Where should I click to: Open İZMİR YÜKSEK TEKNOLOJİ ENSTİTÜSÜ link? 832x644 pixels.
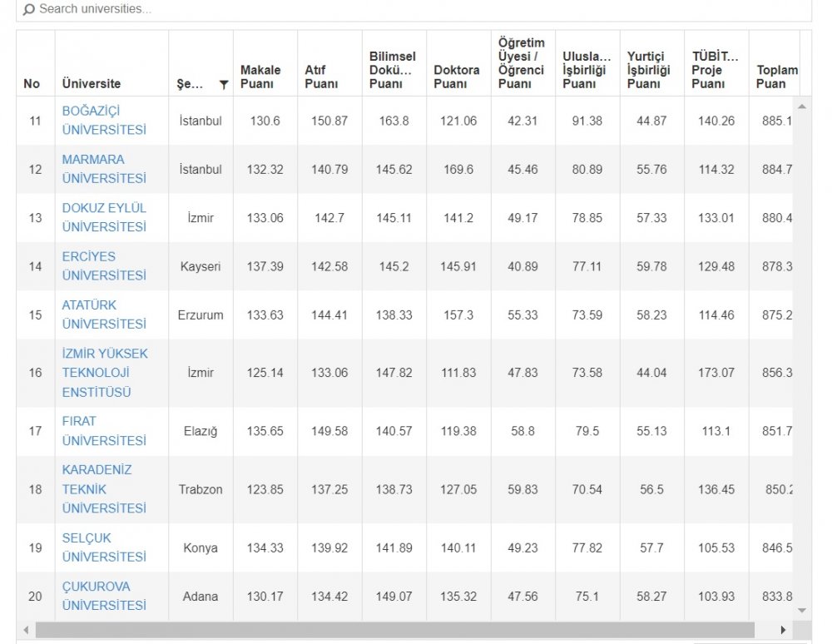105,373
